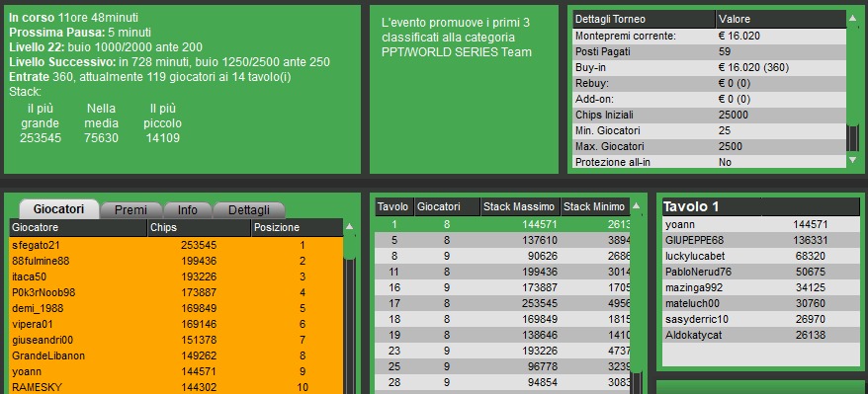Click the Montepremi corrente row
868x394 pixels.
click(709, 37)
